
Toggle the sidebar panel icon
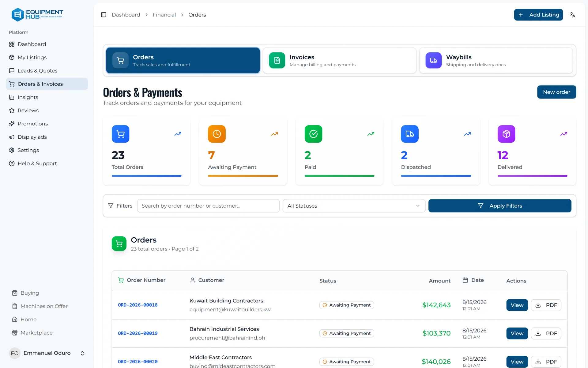tap(104, 15)
